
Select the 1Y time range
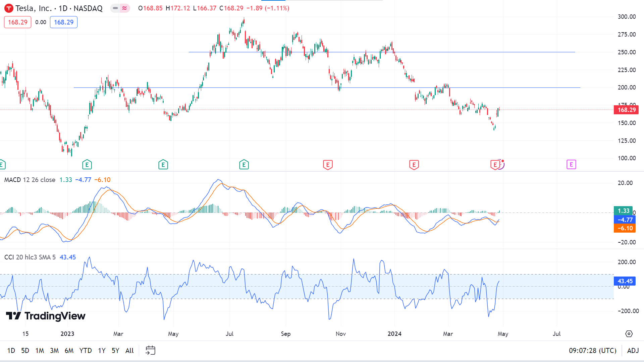(102, 351)
